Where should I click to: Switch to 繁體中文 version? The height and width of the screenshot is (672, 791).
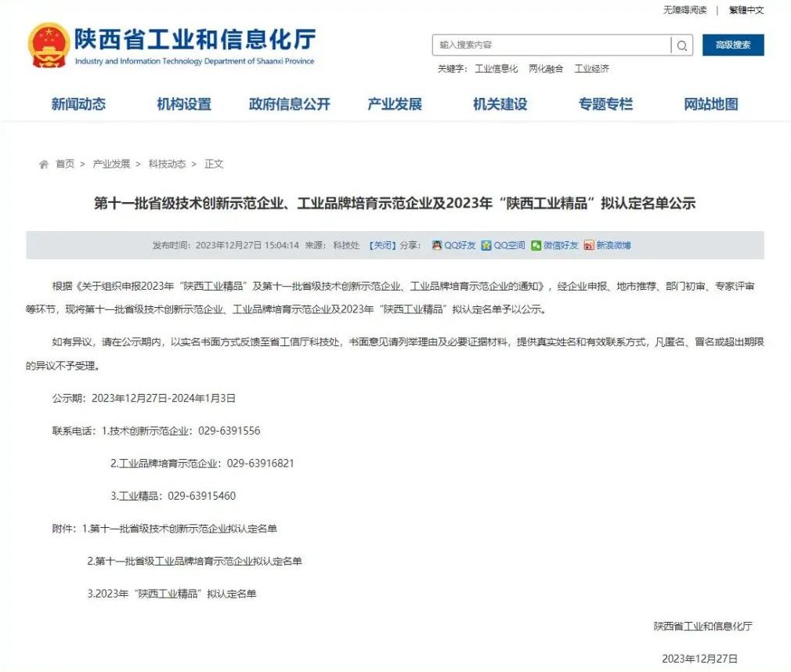tap(746, 10)
